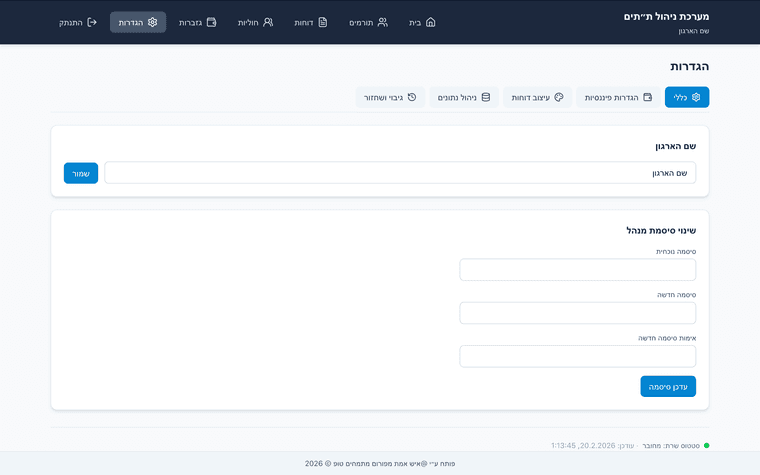Open the general (כללי) settings tab
Viewport: 760px width, 475px height.
point(687,97)
